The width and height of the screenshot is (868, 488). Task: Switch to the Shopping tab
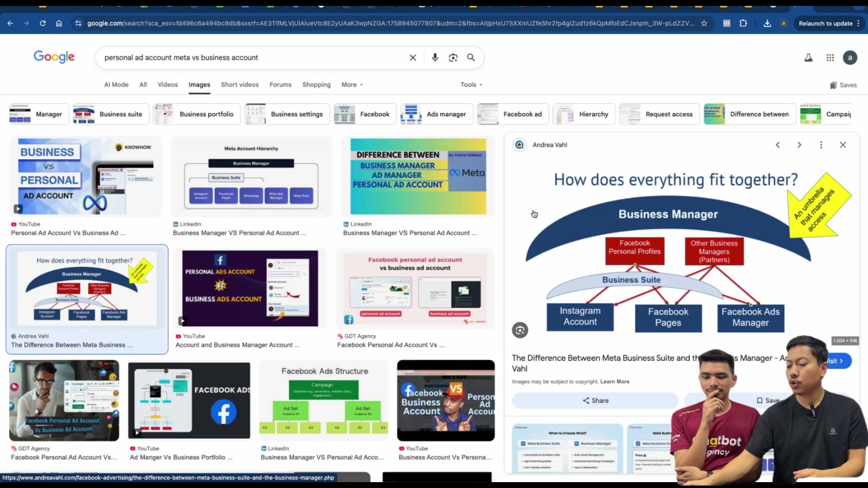click(x=316, y=84)
